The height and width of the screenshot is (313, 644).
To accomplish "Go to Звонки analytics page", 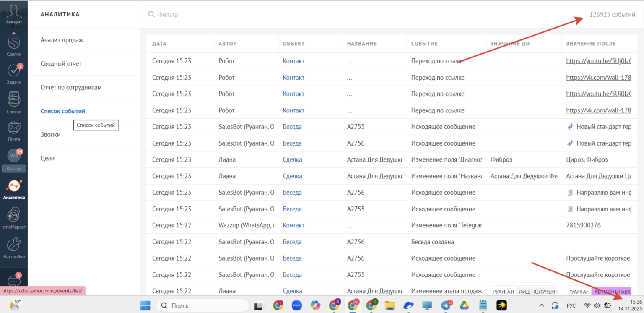I will click(x=50, y=135).
